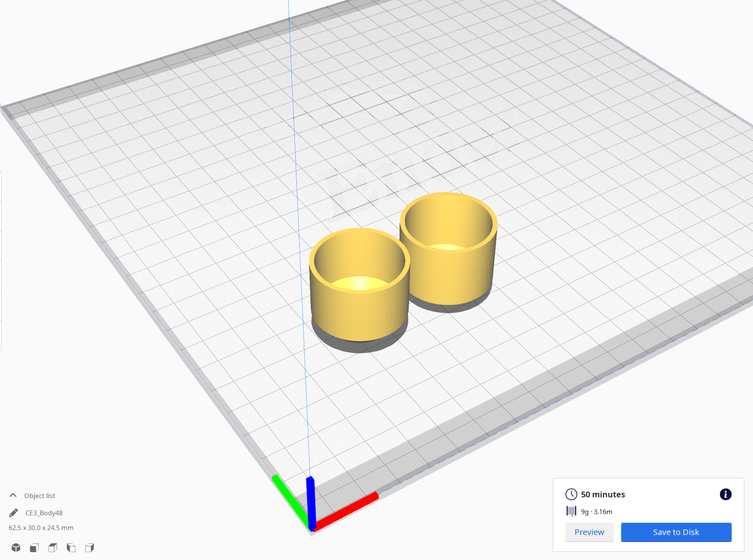Open print time info details icon
753x560 pixels.
726,494
